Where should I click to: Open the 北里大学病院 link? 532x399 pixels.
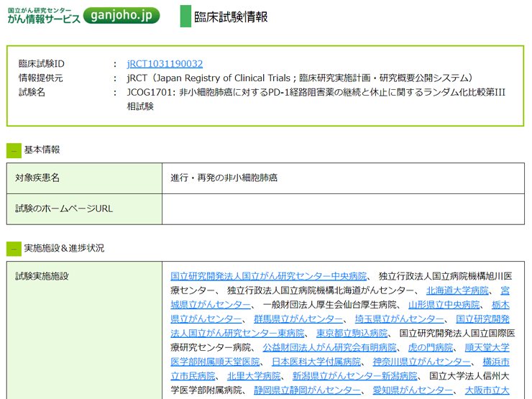point(254,376)
